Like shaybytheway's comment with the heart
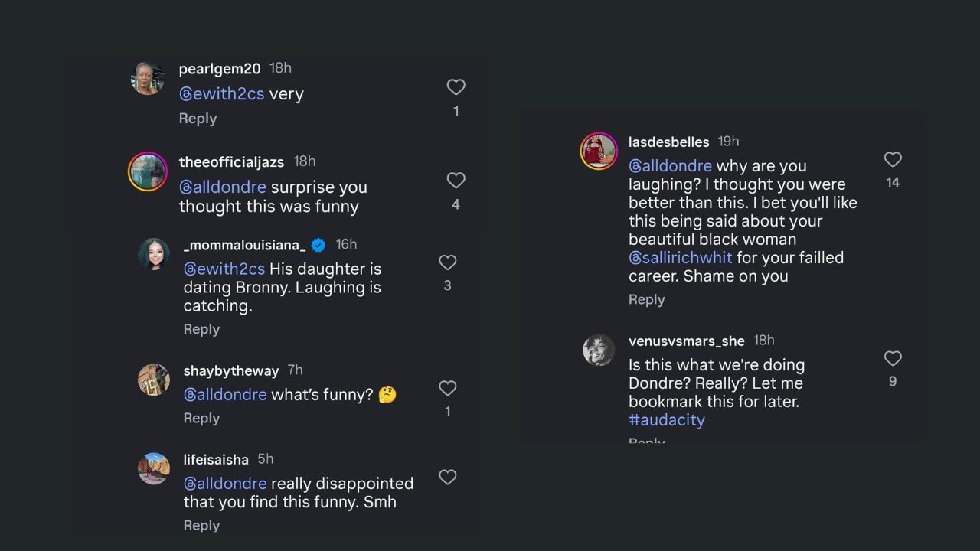This screenshot has height=551, width=980. click(447, 389)
